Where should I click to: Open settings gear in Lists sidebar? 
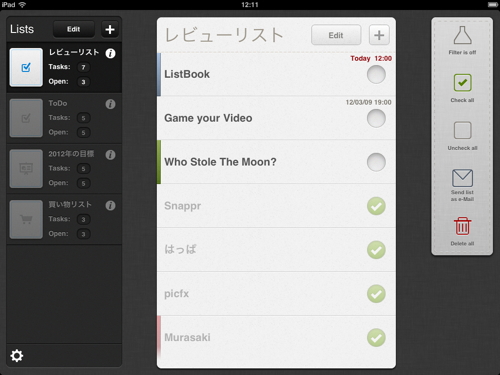click(17, 356)
